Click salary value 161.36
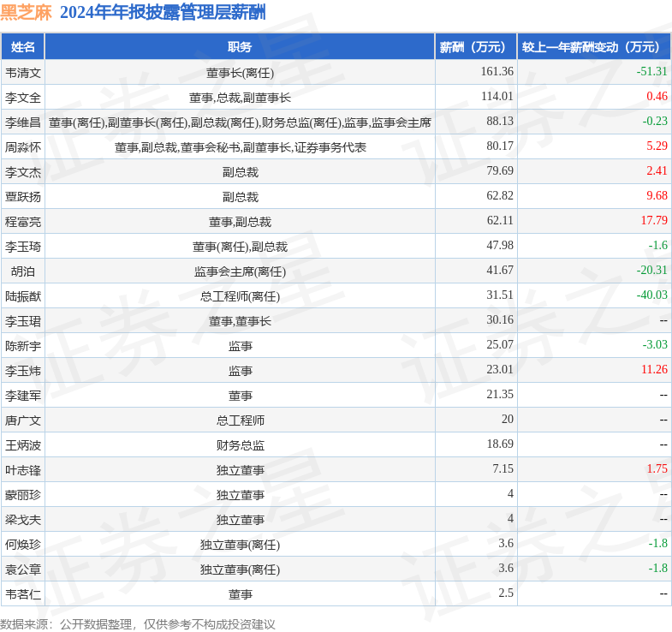 pyautogui.click(x=497, y=71)
